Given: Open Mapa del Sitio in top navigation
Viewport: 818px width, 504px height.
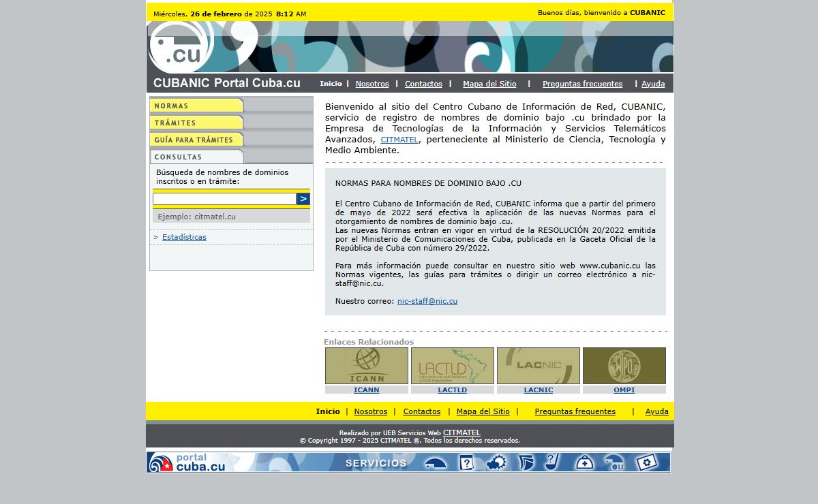Looking at the screenshot, I should coord(489,84).
